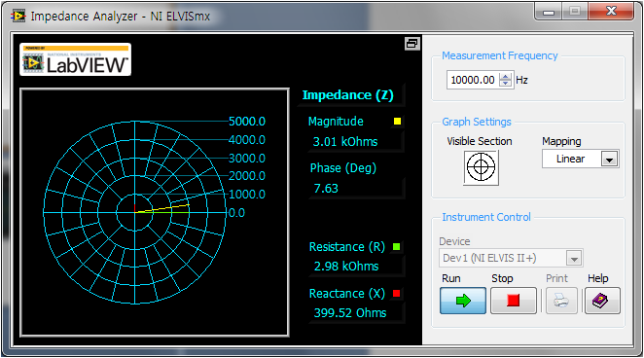Click the Reactance value 399.52 Ohms
Image resolution: width=644 pixels, height=358 pixels.
tap(350, 313)
